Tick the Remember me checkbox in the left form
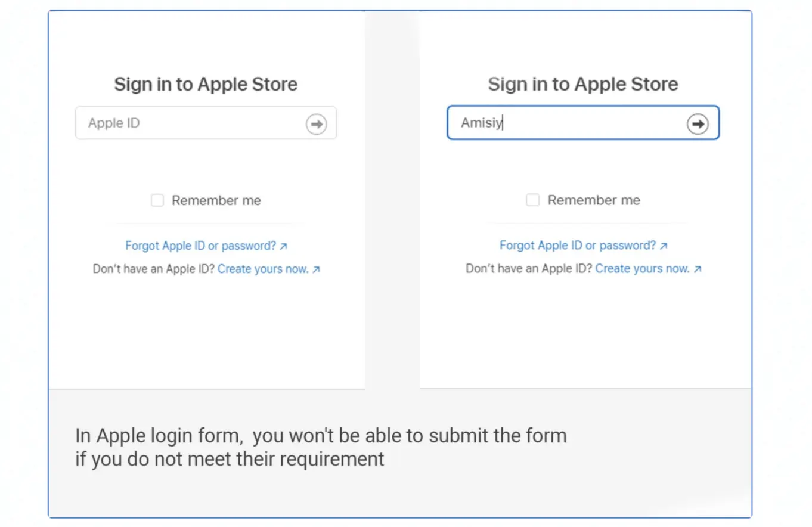This screenshot has height=527, width=812. coord(157,200)
